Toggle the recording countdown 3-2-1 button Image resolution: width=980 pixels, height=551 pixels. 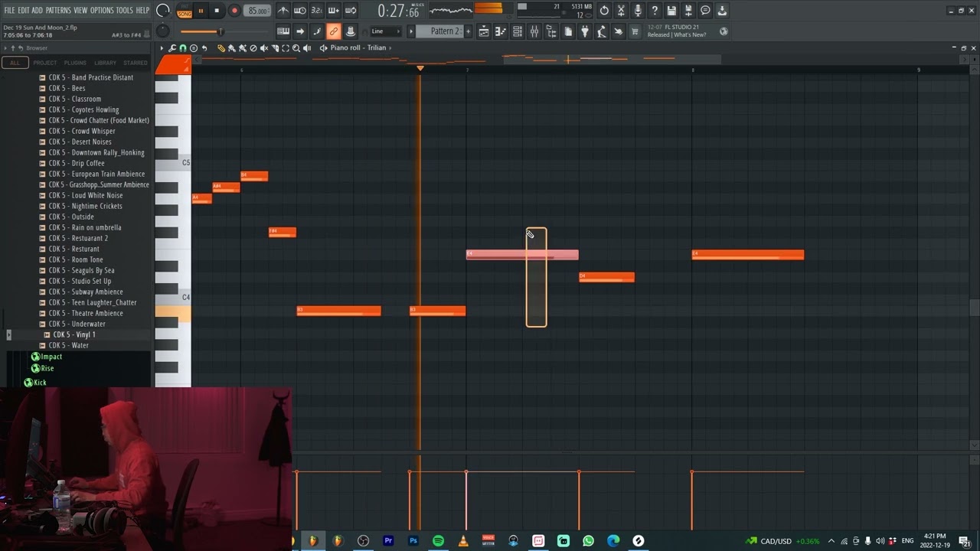[x=317, y=11]
